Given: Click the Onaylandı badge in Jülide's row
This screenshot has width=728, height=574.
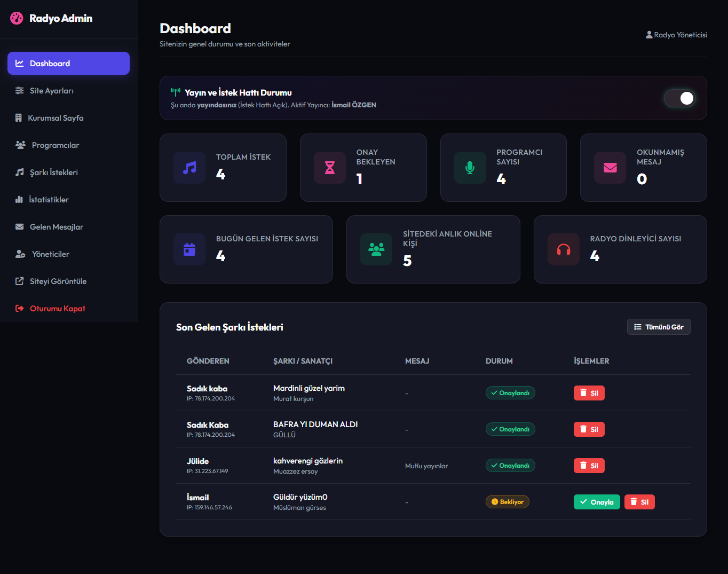Looking at the screenshot, I should (510, 466).
